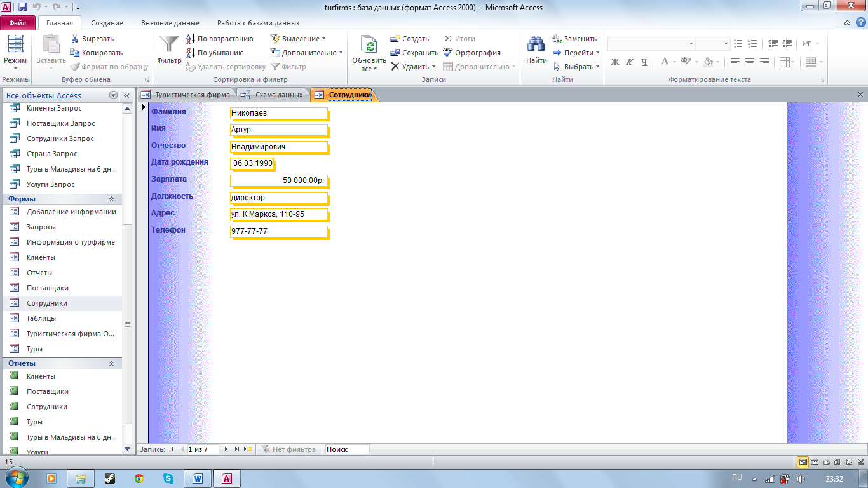868x488 pixels.
Task: Click the Windows Start button
Action: 15,478
